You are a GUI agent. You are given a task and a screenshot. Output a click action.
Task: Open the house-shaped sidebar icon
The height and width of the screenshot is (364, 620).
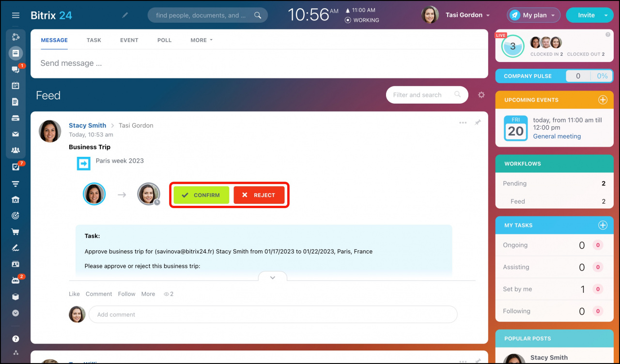click(15, 199)
